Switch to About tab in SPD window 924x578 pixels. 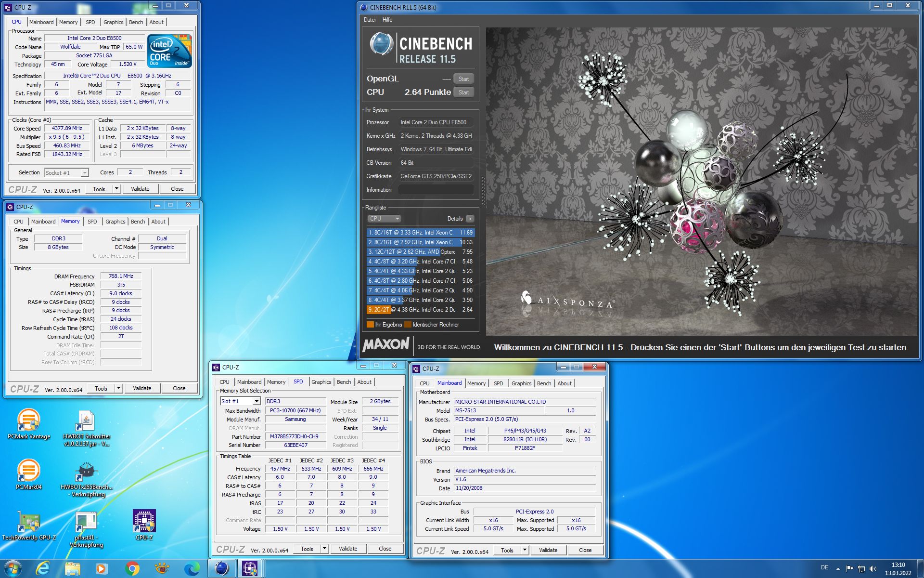[364, 382]
